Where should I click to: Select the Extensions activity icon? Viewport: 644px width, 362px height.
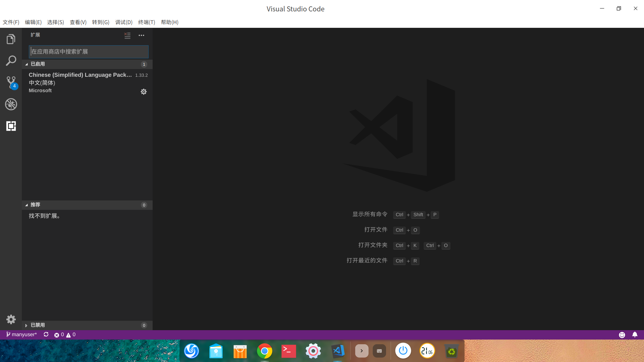click(11, 126)
